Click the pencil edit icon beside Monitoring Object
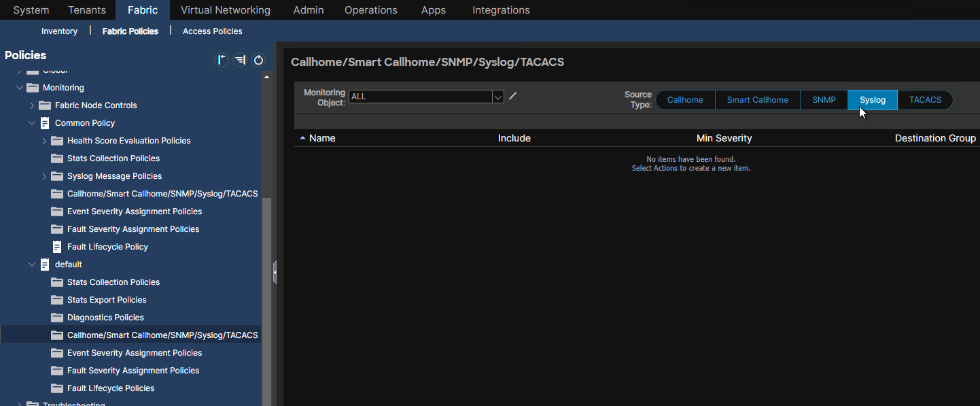Viewport: 980px width, 406px height. point(513,96)
